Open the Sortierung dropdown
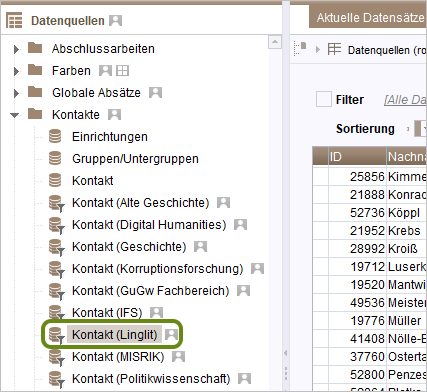Image resolution: width=427 pixels, height=392 pixels. click(x=420, y=128)
